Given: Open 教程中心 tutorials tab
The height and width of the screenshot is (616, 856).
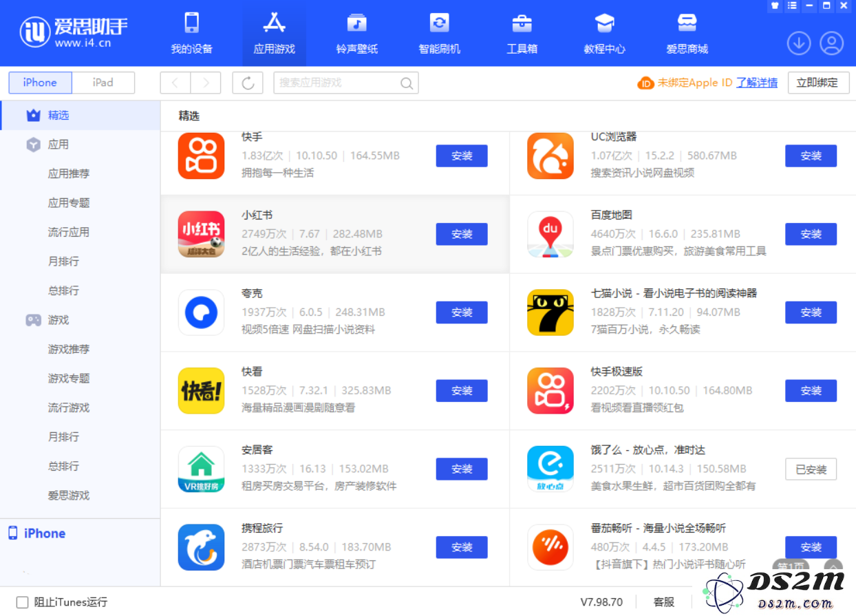Looking at the screenshot, I should [604, 33].
